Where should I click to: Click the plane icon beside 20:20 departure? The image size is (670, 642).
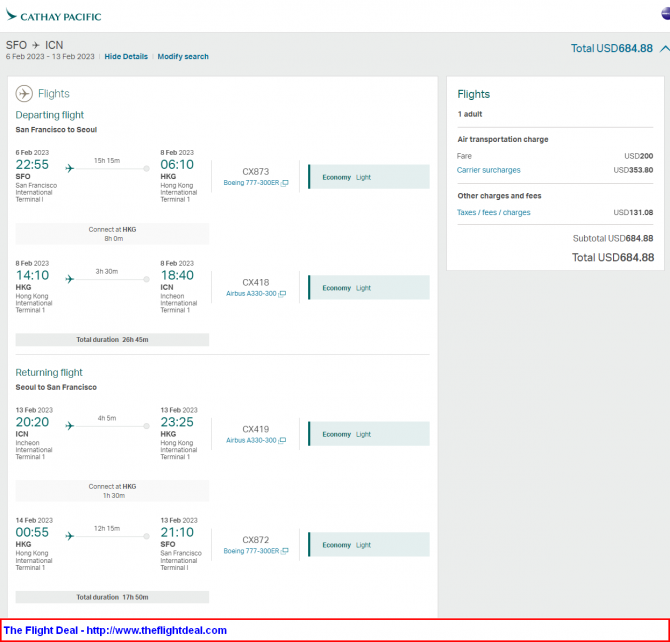point(70,426)
